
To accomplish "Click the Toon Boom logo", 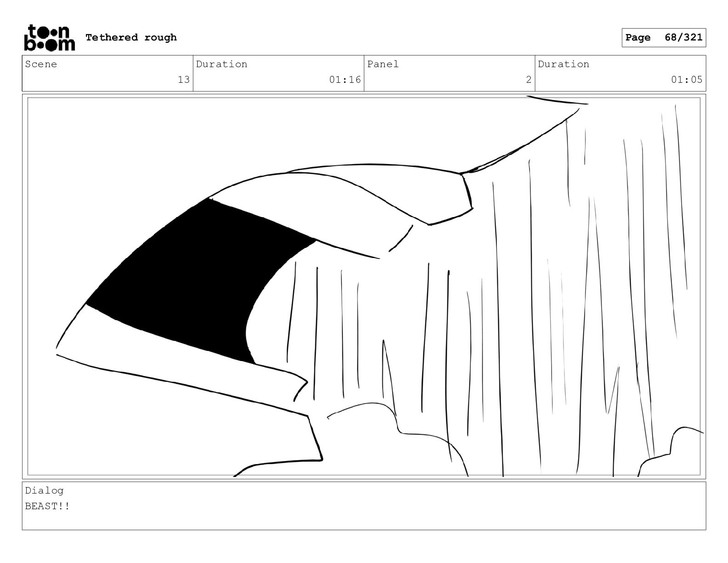I will [x=49, y=38].
